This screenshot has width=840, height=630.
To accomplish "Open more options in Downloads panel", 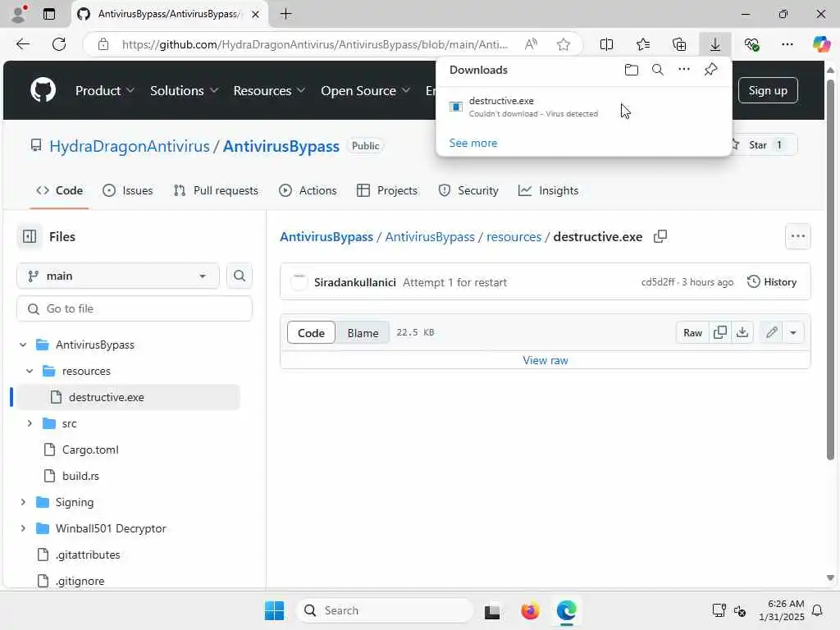I will tap(684, 70).
